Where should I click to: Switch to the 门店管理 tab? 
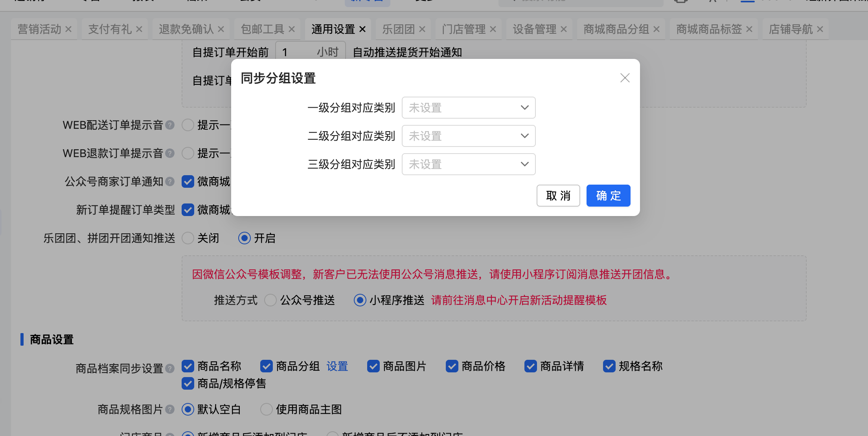click(463, 29)
